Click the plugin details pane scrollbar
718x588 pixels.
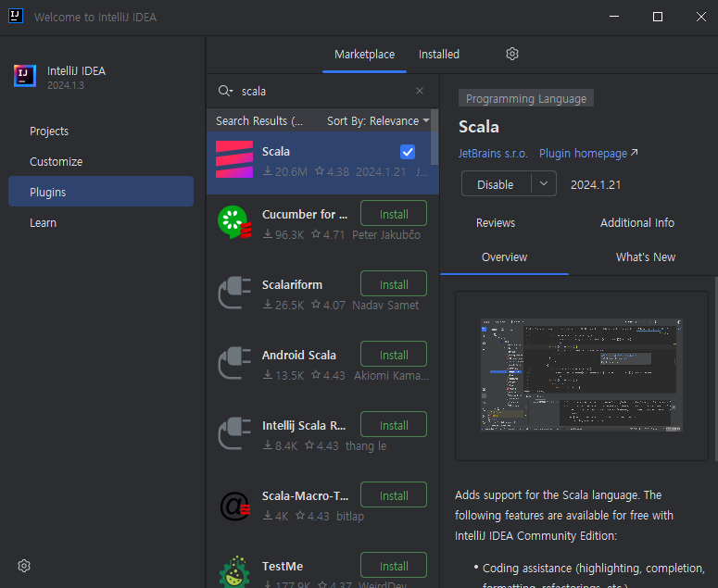click(x=716, y=369)
